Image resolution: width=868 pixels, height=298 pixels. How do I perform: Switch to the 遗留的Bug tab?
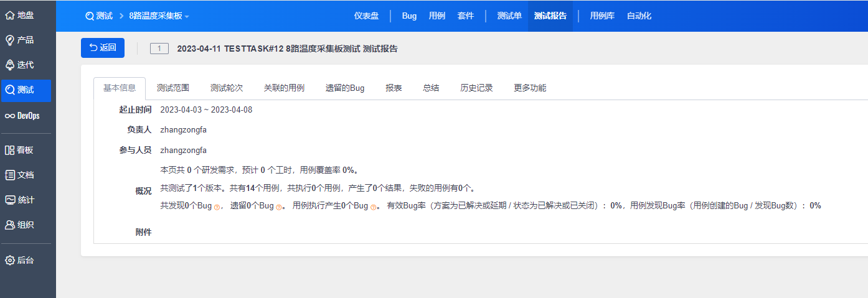344,88
